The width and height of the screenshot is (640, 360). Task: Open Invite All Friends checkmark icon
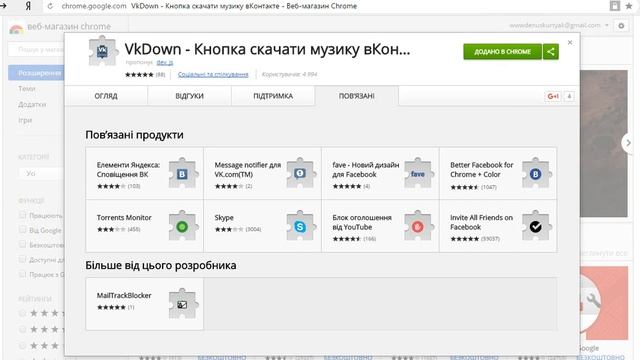(x=536, y=226)
